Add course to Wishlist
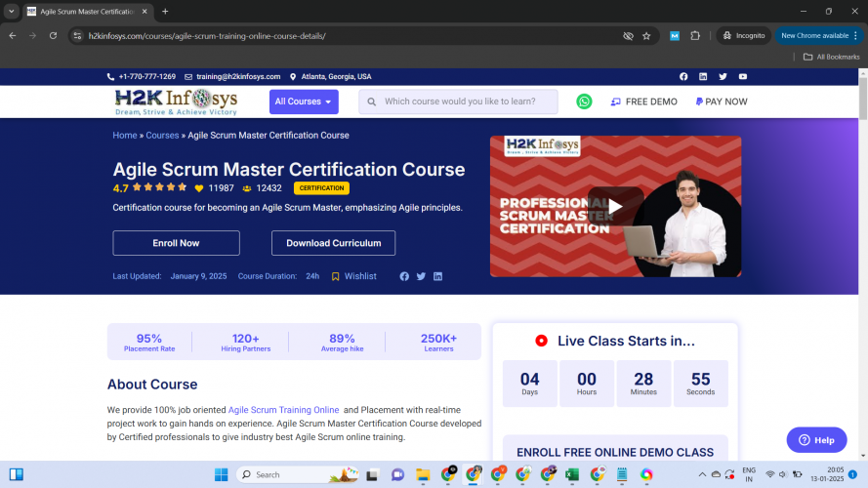The width and height of the screenshot is (868, 488). pos(354,276)
